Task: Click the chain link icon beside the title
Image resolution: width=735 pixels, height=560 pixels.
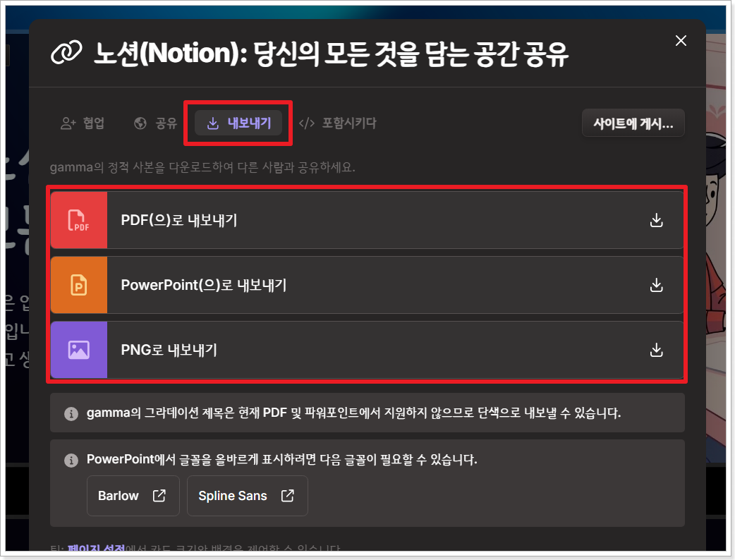Action: [x=66, y=52]
